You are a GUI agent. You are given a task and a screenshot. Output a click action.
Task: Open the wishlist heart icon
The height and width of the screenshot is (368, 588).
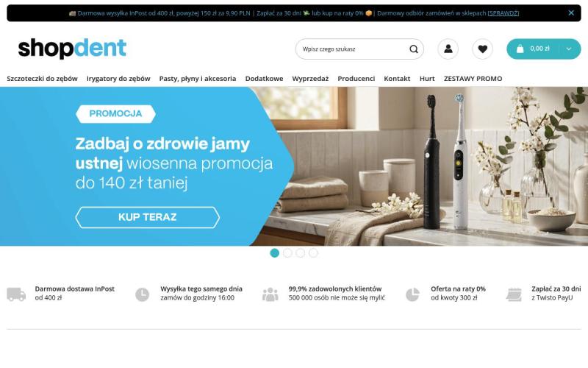pos(483,49)
